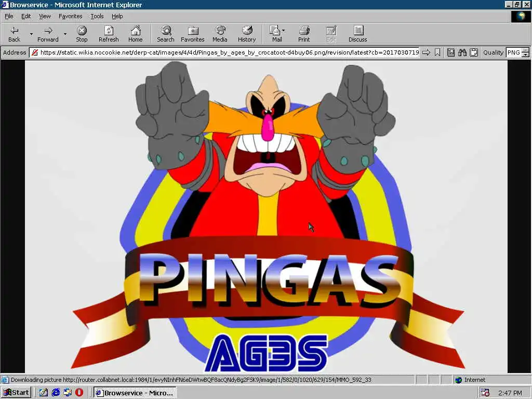Open the Forward history dropdown arrow
Screen dimensions: 532x399
click(65, 34)
